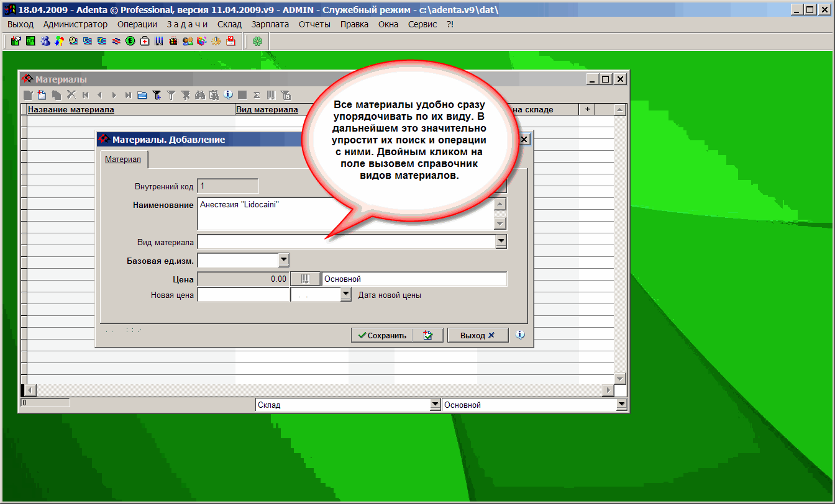
Task: Click the green clover icon in toolbar
Action: click(x=257, y=42)
